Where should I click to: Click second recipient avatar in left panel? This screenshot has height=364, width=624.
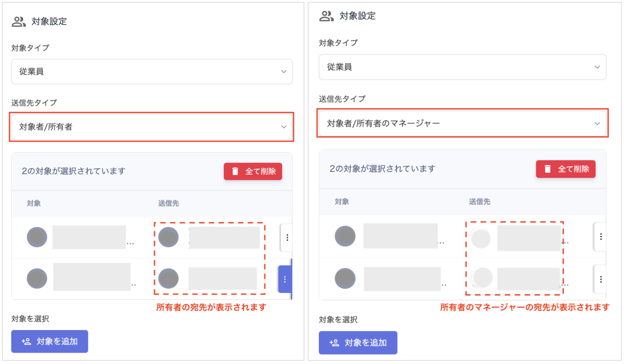tap(168, 278)
